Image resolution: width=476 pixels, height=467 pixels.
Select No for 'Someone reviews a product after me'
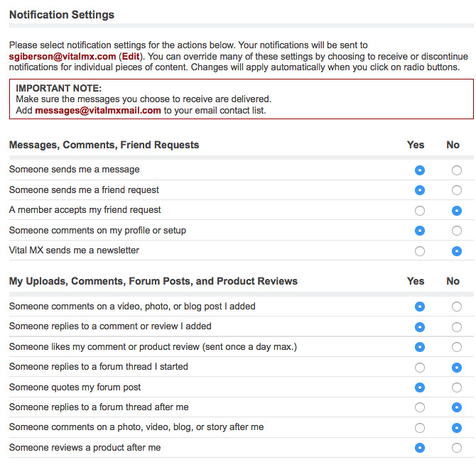[456, 448]
